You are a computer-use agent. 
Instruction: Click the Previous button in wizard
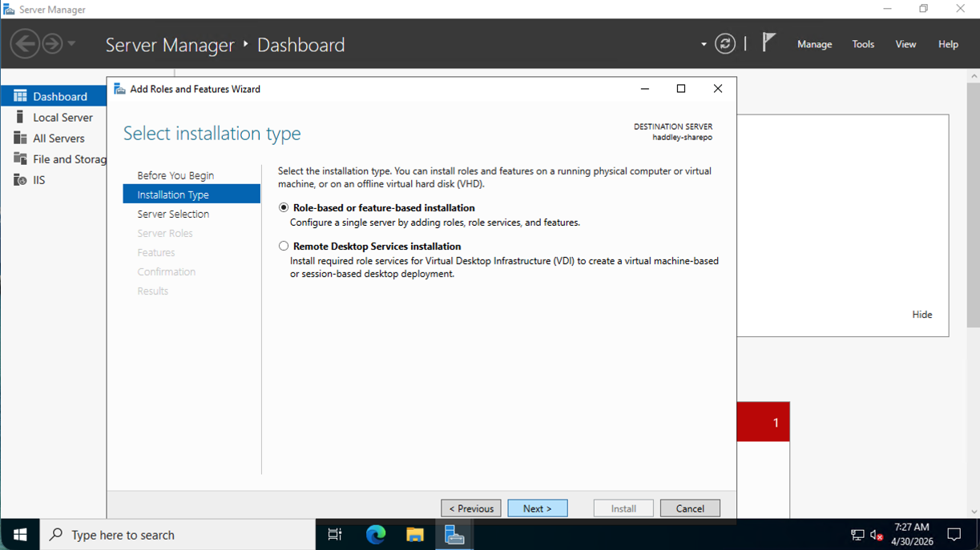471,508
